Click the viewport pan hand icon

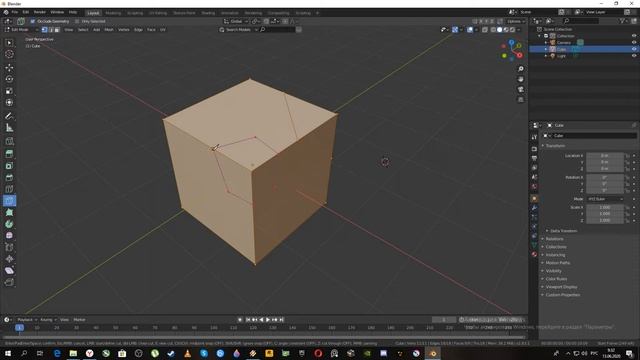click(x=521, y=79)
